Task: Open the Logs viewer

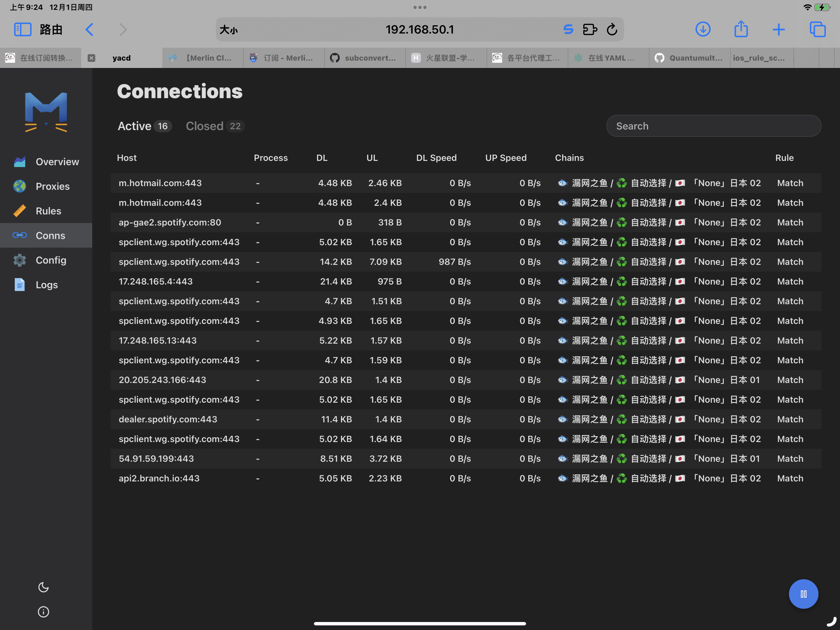Action: pos(46,285)
